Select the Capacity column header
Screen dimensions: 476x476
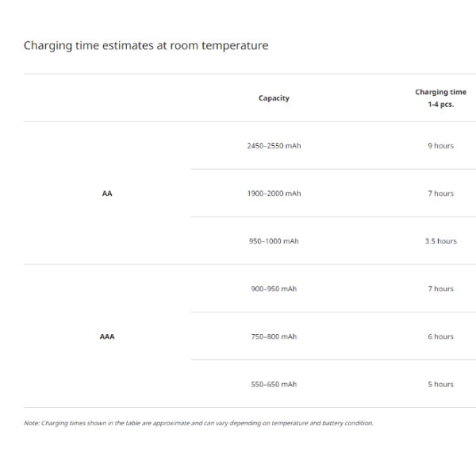pyautogui.click(x=274, y=98)
